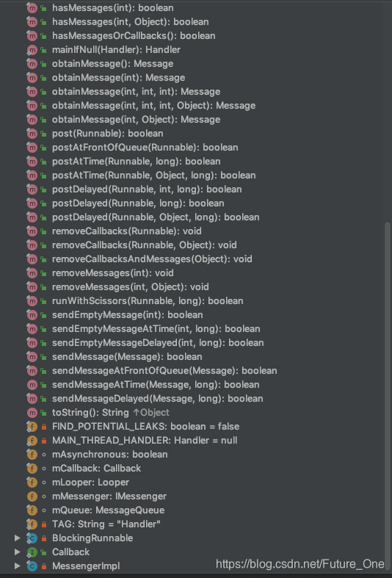This screenshot has width=392, height=578.
Task: Click the class icon of BlockingRunnable
Action: click(32, 538)
